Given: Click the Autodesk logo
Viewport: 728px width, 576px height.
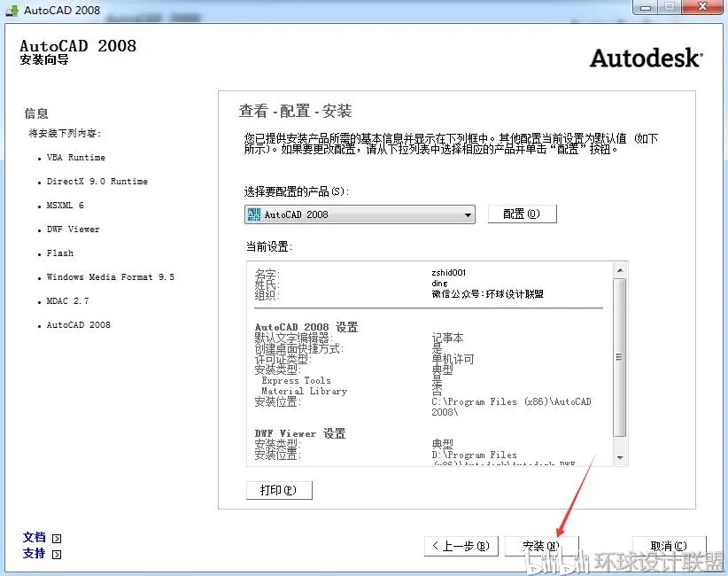Looking at the screenshot, I should click(x=647, y=58).
